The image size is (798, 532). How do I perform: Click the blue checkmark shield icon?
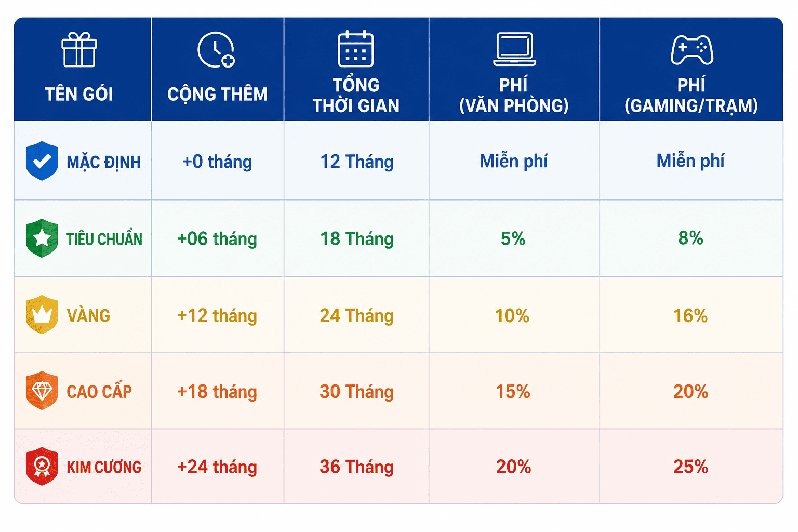point(42,161)
